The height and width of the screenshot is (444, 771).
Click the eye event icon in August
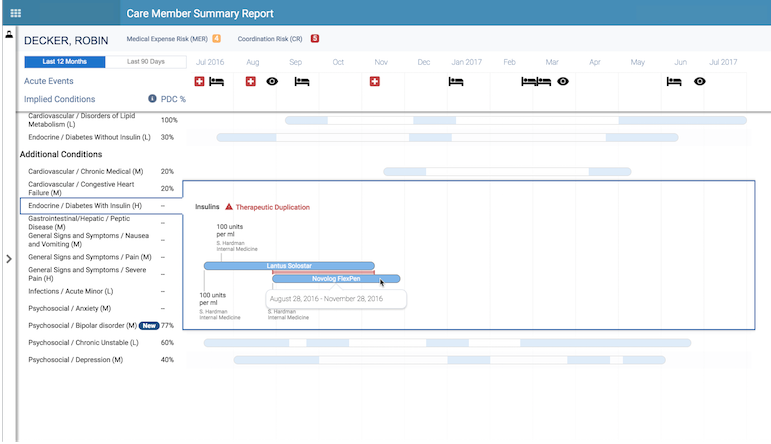point(272,81)
